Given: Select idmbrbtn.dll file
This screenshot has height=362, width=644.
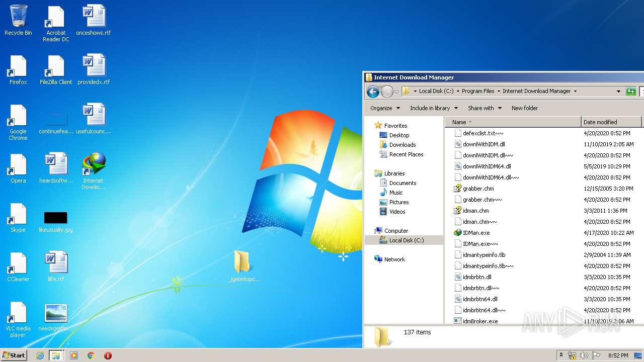Looking at the screenshot, I should [477, 277].
